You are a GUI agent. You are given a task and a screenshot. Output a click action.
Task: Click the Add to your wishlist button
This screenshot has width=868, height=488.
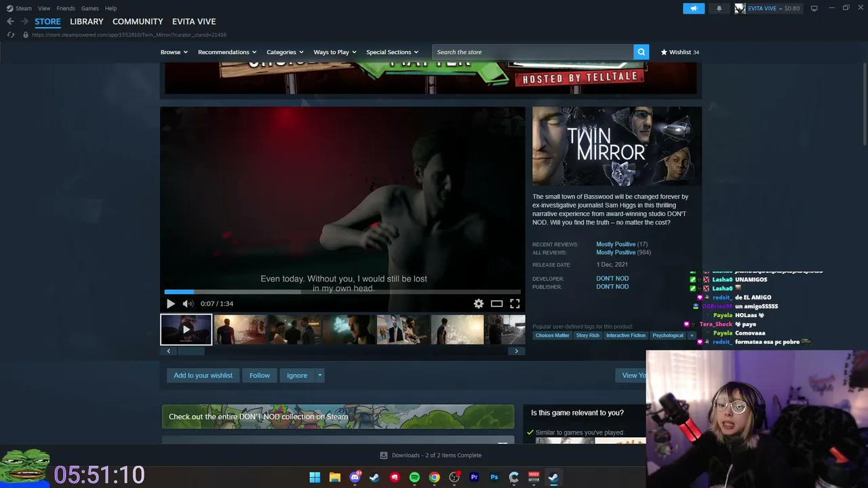point(203,375)
